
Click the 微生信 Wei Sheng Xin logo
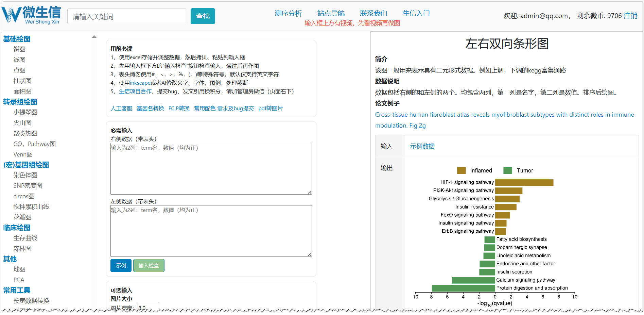click(x=31, y=15)
